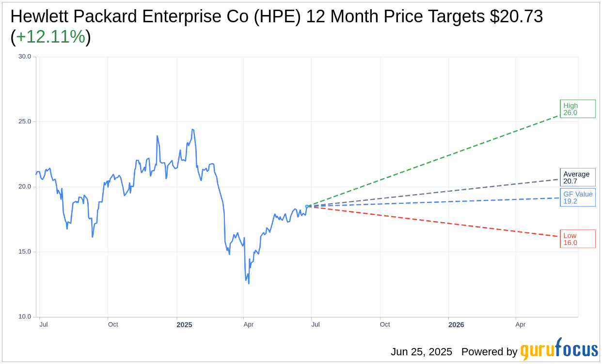
Task: Click the Jun 25, 2025 date text
Action: [x=421, y=352]
